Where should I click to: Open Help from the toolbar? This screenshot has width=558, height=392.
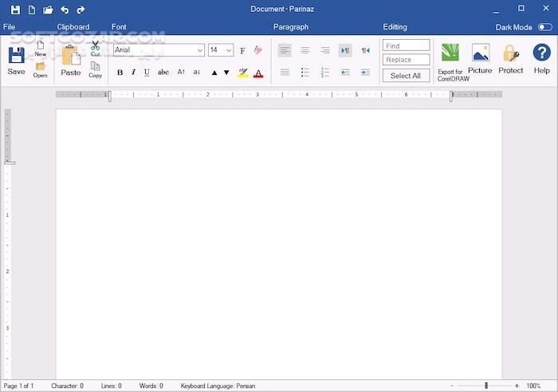(x=541, y=54)
